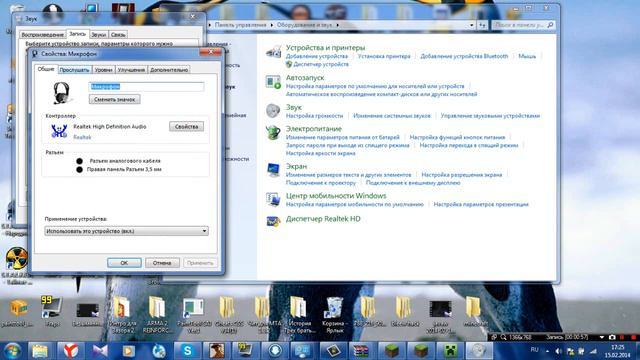Image resolution: width=640 pixels, height=360 pixels.
Task: Click the Экран monitor icon in Control Panel
Action: 273,170
